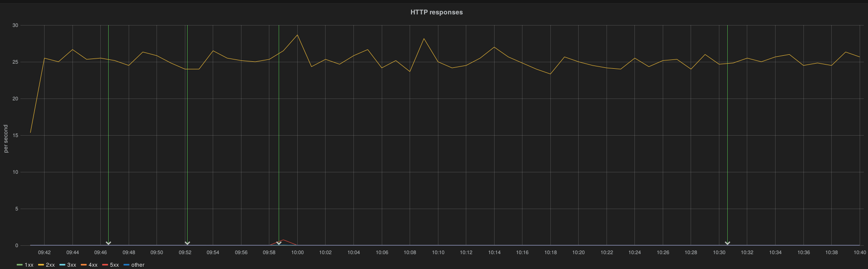
Task: Toggle the 2xx series label in legend
Action: click(x=50, y=265)
